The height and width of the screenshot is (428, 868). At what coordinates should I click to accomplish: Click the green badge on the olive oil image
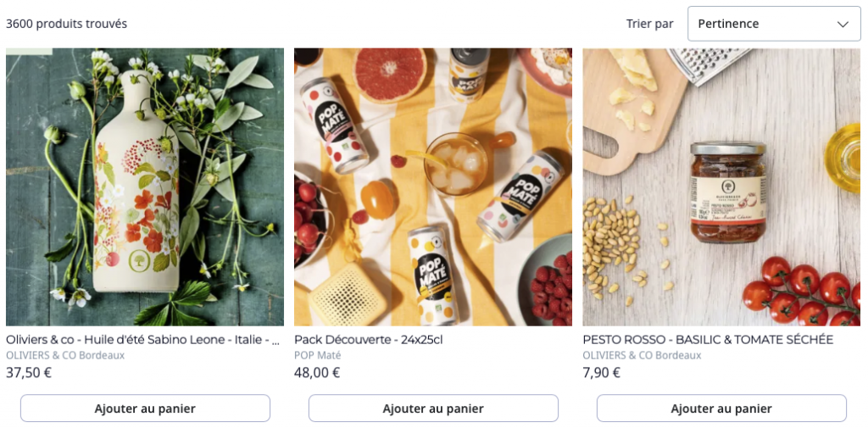29,51
